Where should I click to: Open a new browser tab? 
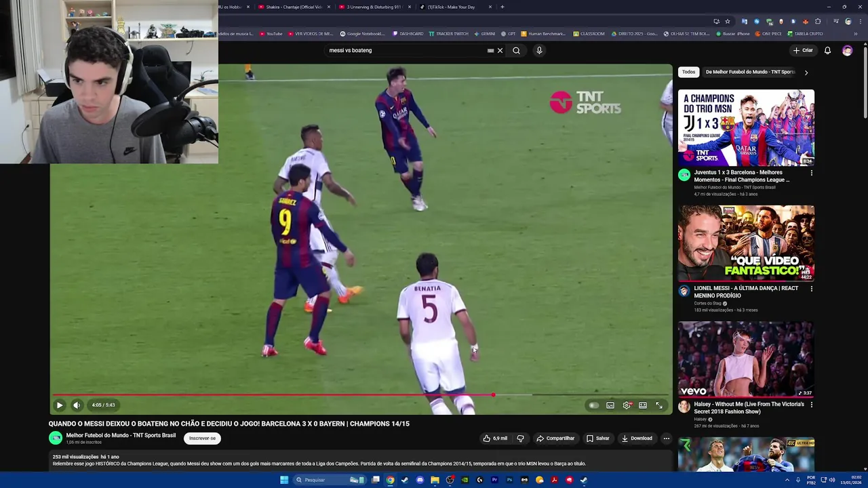[x=502, y=7]
